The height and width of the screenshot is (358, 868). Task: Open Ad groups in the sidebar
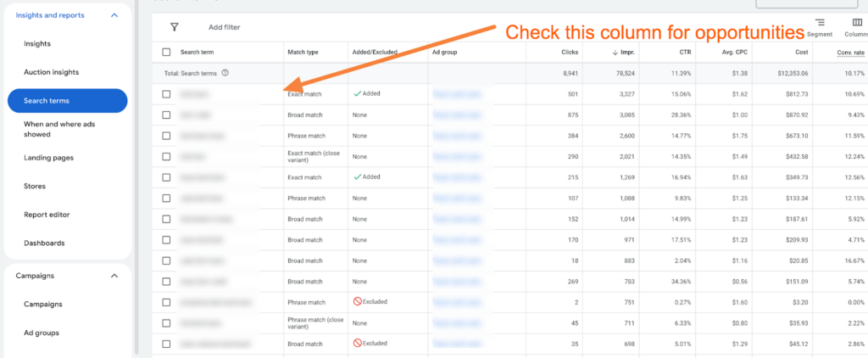[x=42, y=333]
